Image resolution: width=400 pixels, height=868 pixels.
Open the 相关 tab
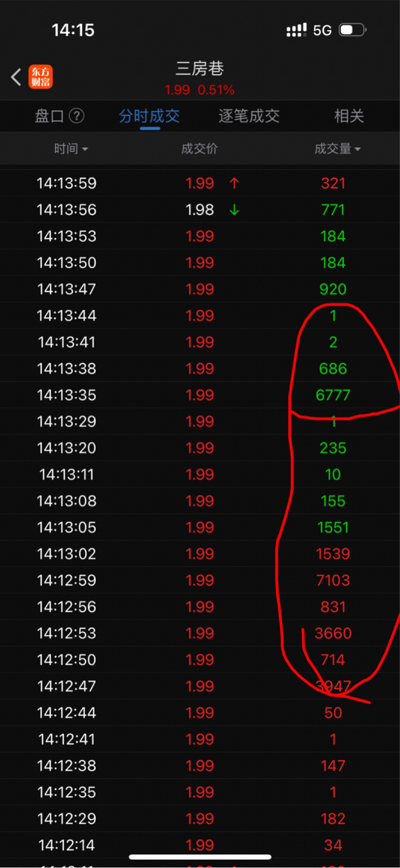(349, 116)
